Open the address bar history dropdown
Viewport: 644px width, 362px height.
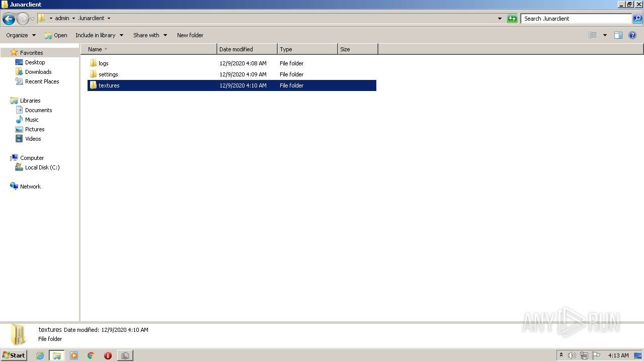[500, 19]
